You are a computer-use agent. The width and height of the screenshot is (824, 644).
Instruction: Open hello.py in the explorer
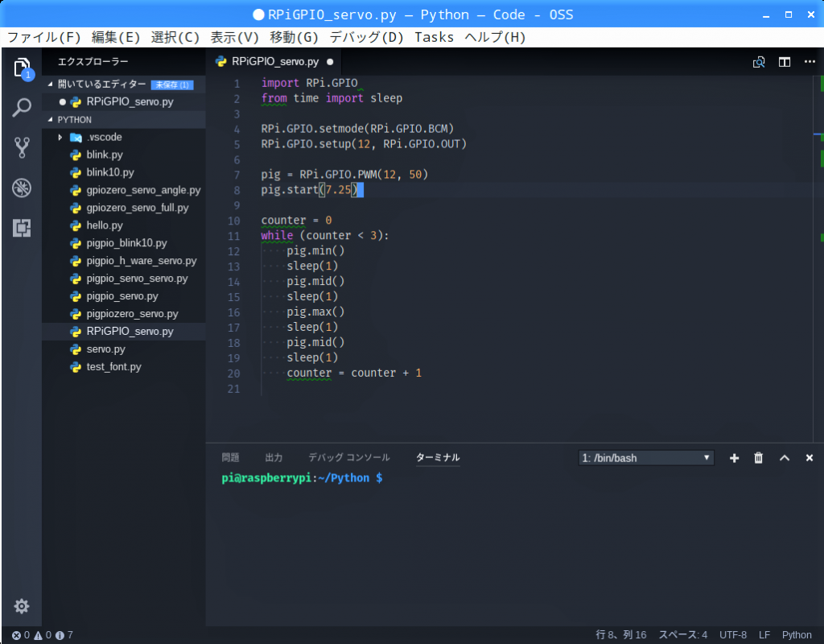(123, 225)
